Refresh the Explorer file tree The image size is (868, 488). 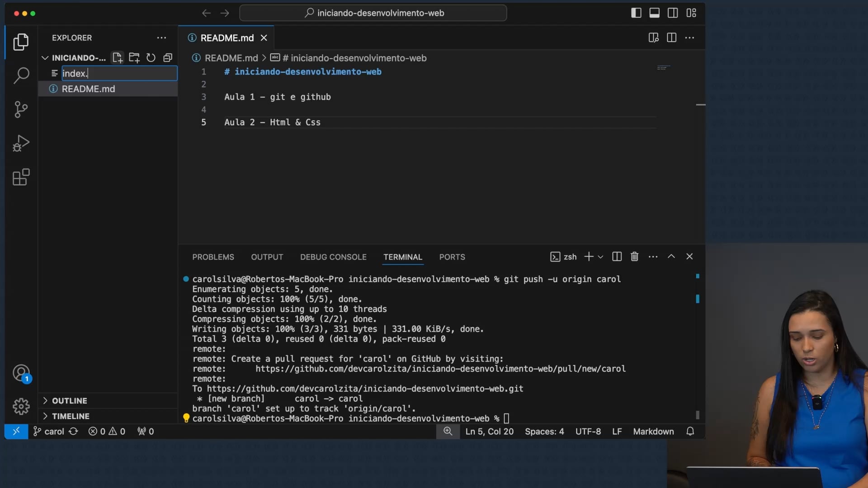151,57
